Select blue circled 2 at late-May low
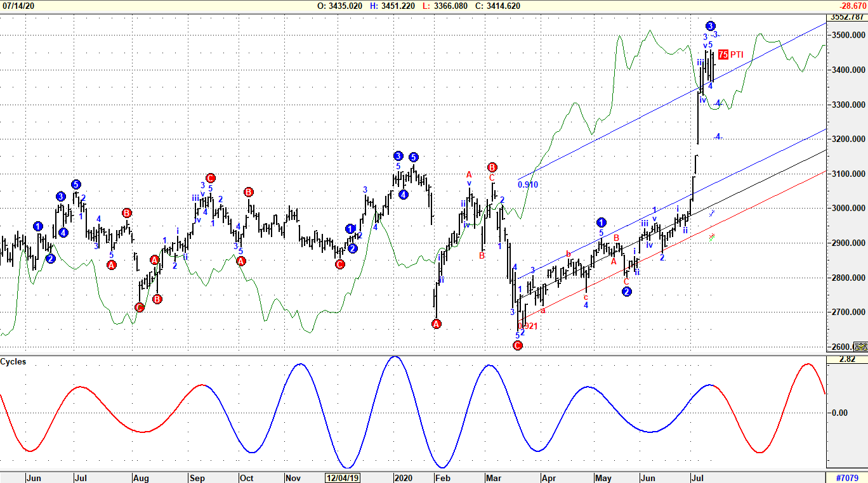The height and width of the screenshot is (483, 868). click(627, 292)
